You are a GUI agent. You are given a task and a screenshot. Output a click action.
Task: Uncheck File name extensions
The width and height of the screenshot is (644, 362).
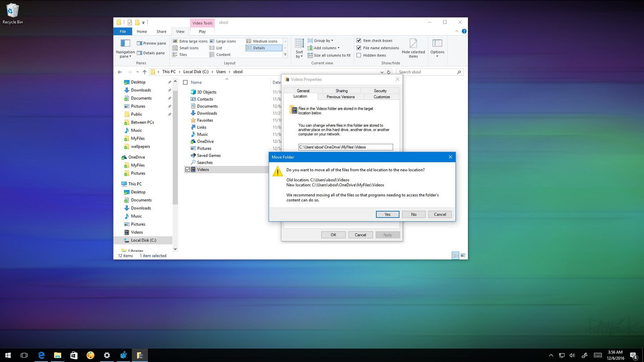[359, 48]
